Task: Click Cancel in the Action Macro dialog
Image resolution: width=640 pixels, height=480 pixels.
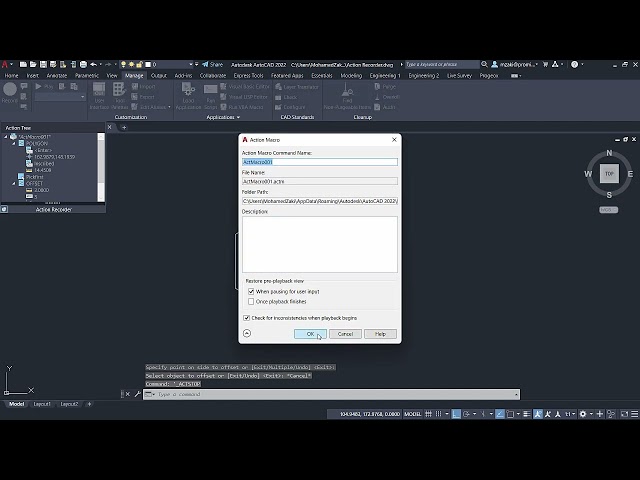Action: (345, 334)
